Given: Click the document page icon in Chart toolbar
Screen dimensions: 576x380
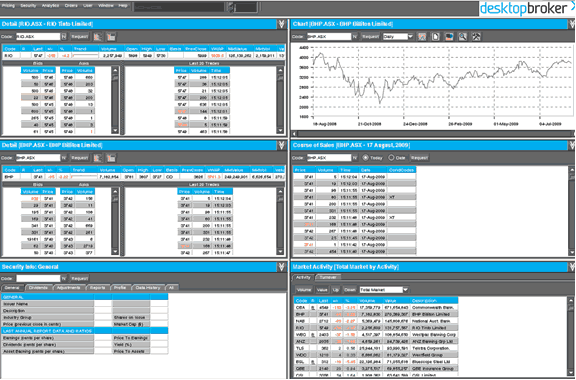Looking at the screenshot, I should (436, 37).
